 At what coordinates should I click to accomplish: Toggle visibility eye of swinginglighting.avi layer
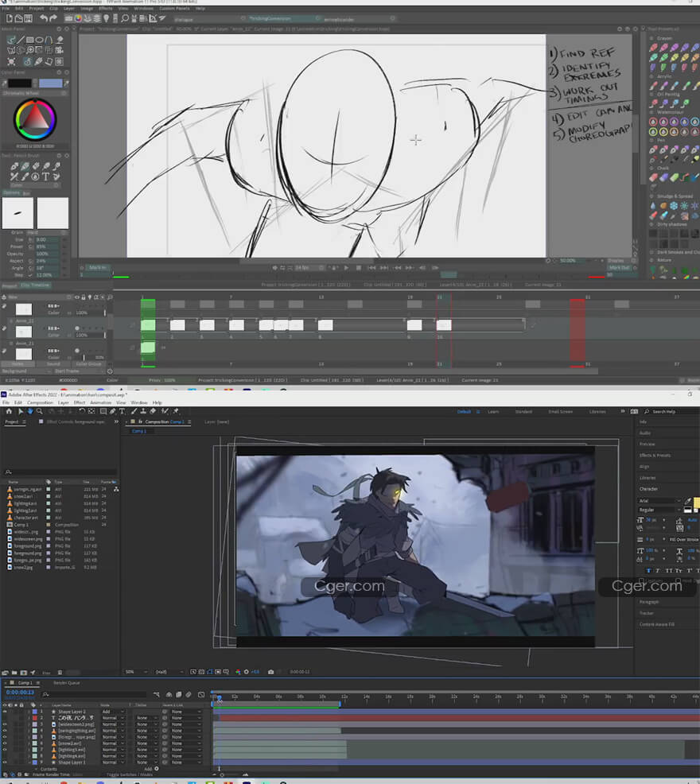point(5,731)
